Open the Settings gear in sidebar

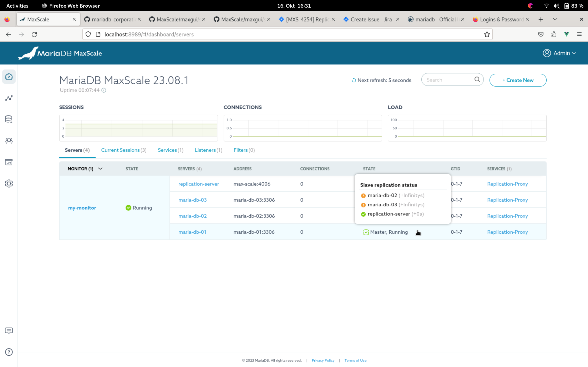tap(9, 183)
